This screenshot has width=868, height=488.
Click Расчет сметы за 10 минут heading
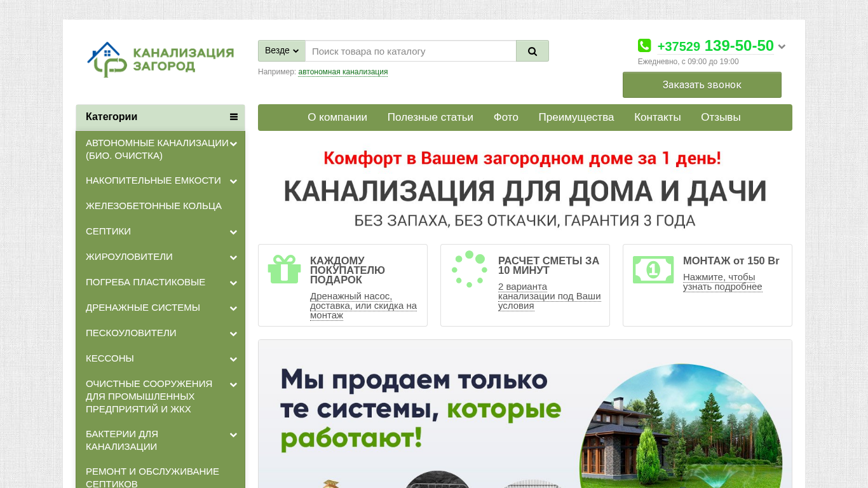tap(549, 266)
